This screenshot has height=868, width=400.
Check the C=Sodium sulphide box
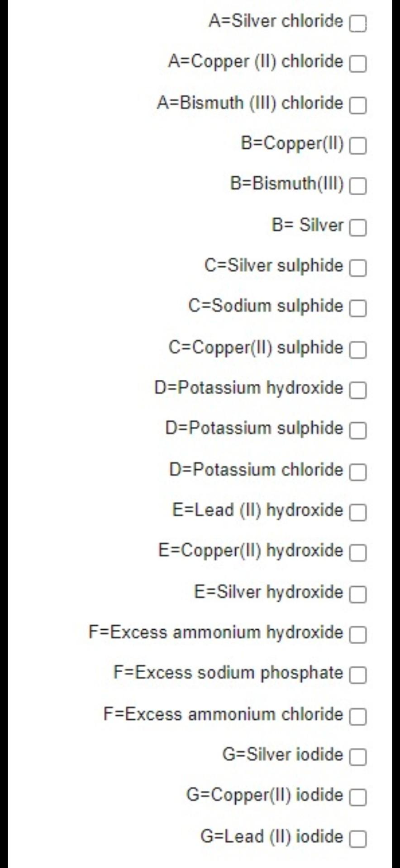(358, 309)
